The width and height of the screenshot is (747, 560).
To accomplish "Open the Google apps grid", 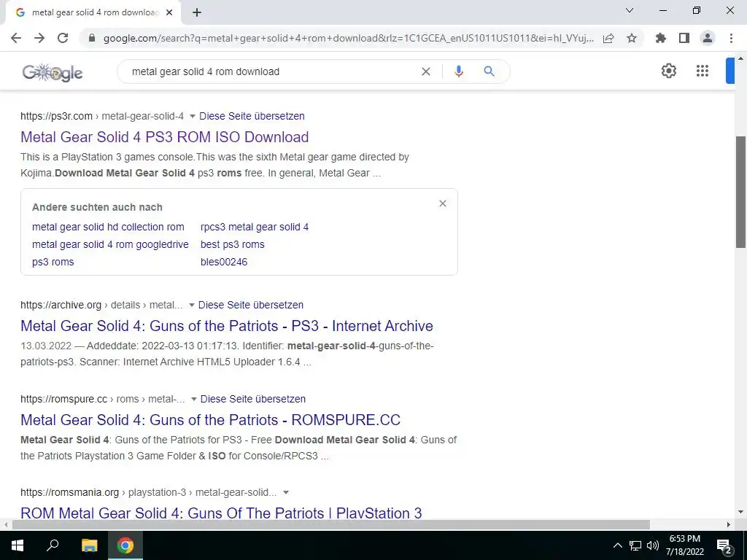I will coord(703,71).
